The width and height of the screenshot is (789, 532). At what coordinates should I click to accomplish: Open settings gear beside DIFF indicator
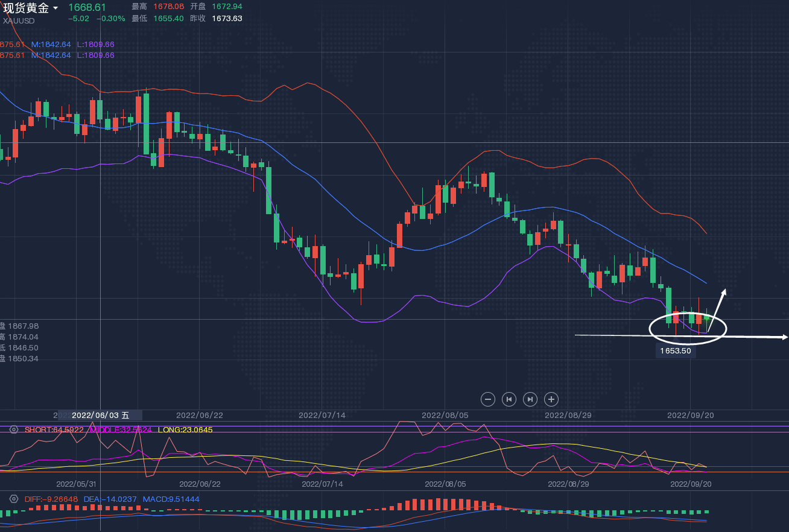coord(14,499)
